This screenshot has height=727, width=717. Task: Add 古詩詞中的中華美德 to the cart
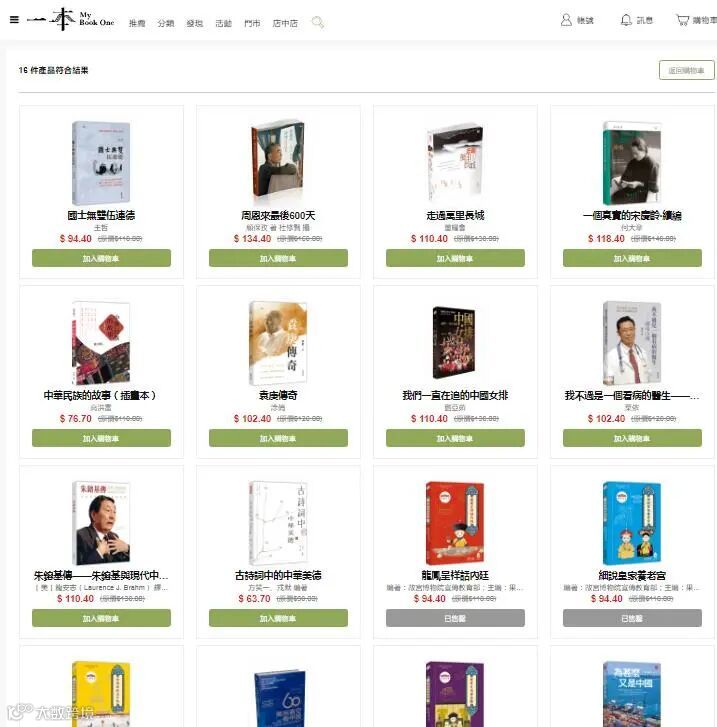278,618
